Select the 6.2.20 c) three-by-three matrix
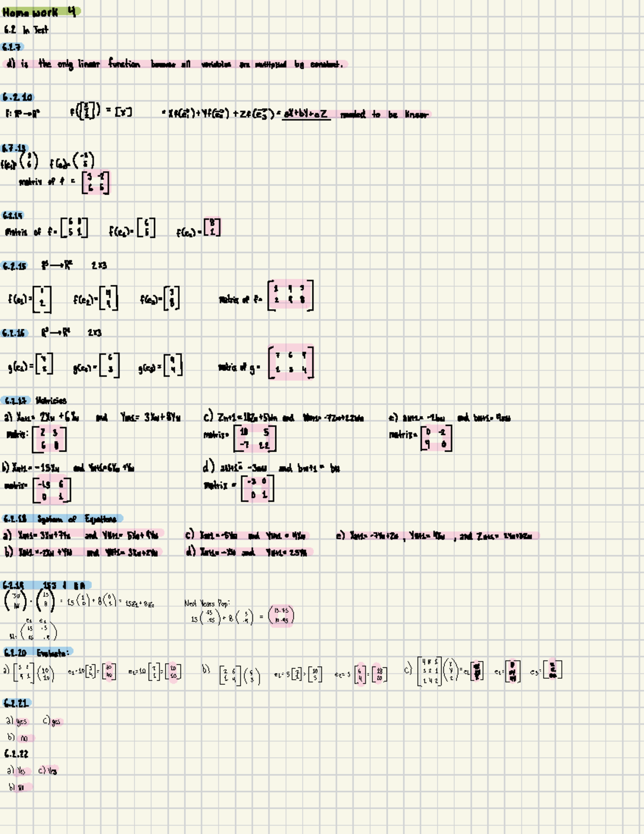 430,671
